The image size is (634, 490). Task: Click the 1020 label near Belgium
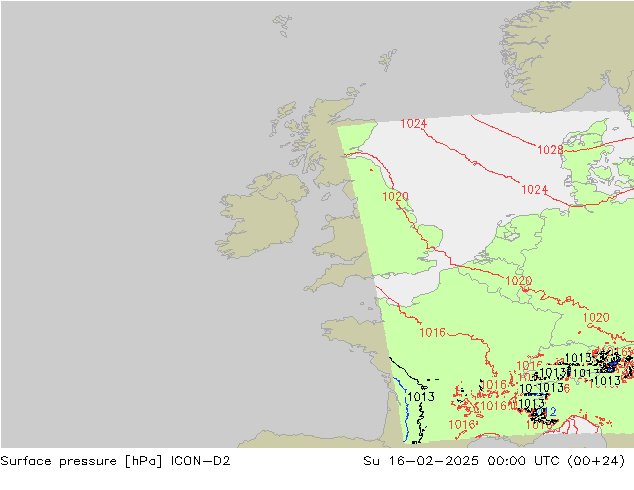(518, 281)
